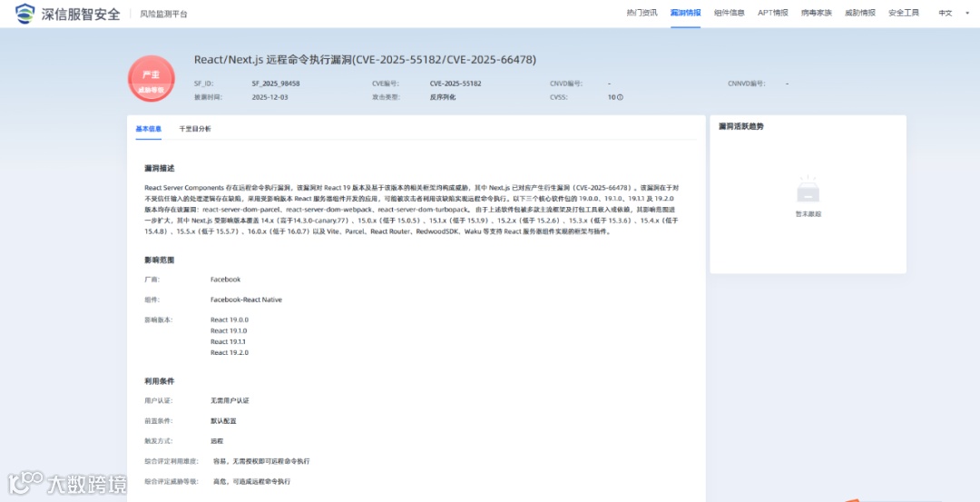Click the attack type value 反序列化
The image size is (980, 502).
tap(443, 97)
